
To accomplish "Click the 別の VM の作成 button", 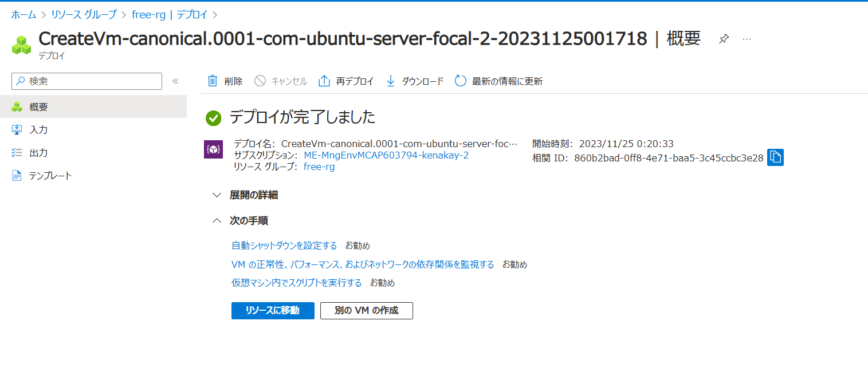I will point(367,311).
